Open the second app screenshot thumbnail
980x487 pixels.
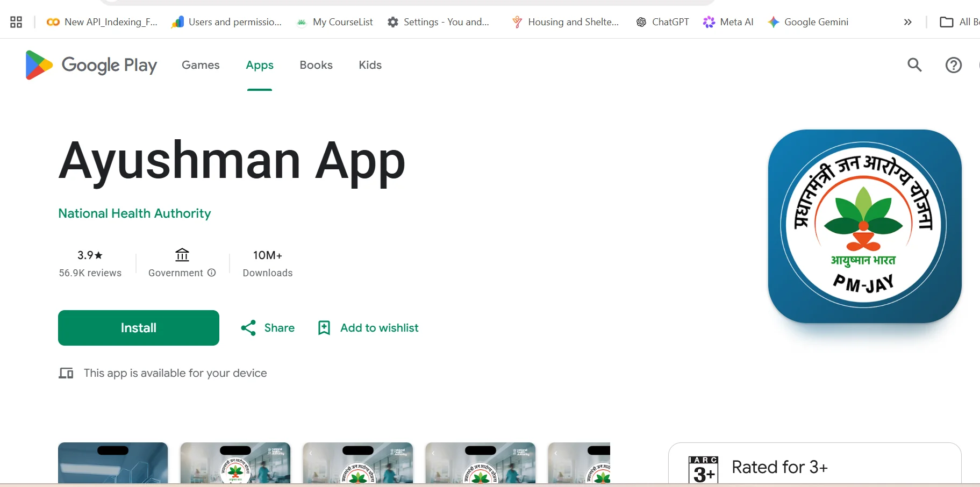click(x=235, y=463)
